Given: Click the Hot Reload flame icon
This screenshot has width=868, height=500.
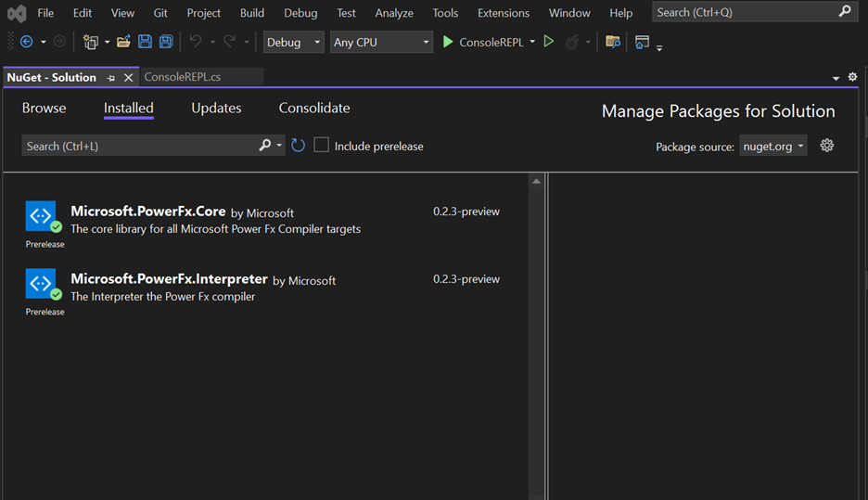Looking at the screenshot, I should (572, 42).
